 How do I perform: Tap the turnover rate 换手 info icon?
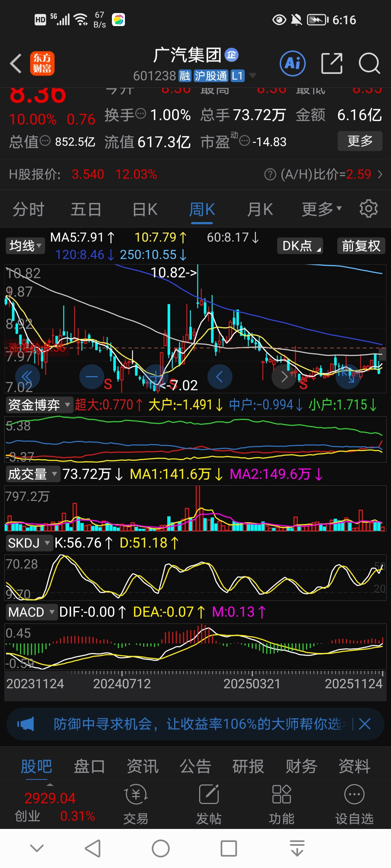[x=140, y=114]
